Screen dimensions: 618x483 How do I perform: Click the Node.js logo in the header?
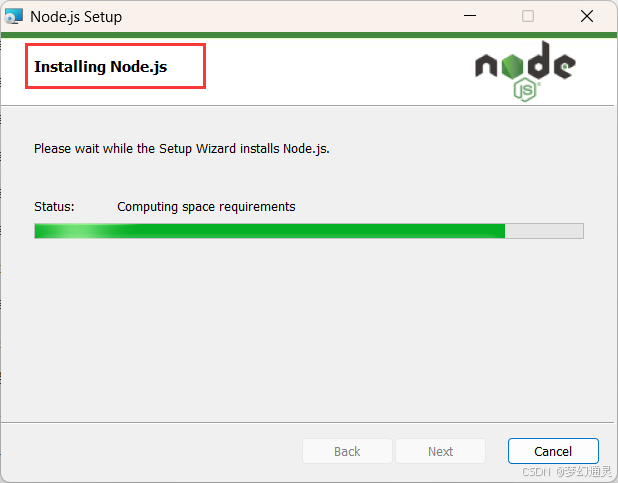(525, 71)
